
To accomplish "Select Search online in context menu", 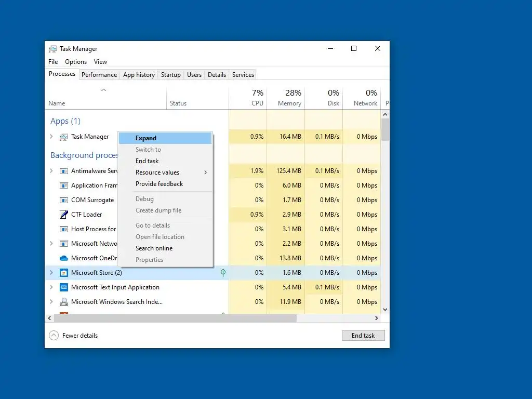I will [x=165, y=248].
